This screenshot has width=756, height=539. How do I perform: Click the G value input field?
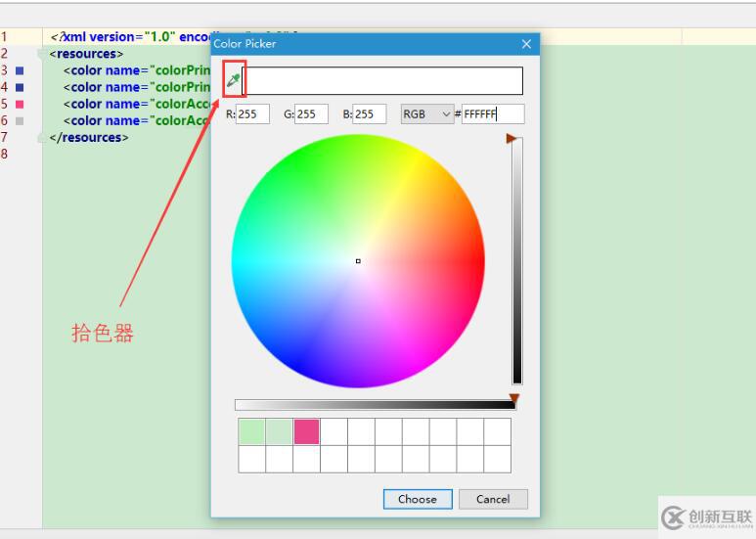click(x=311, y=114)
